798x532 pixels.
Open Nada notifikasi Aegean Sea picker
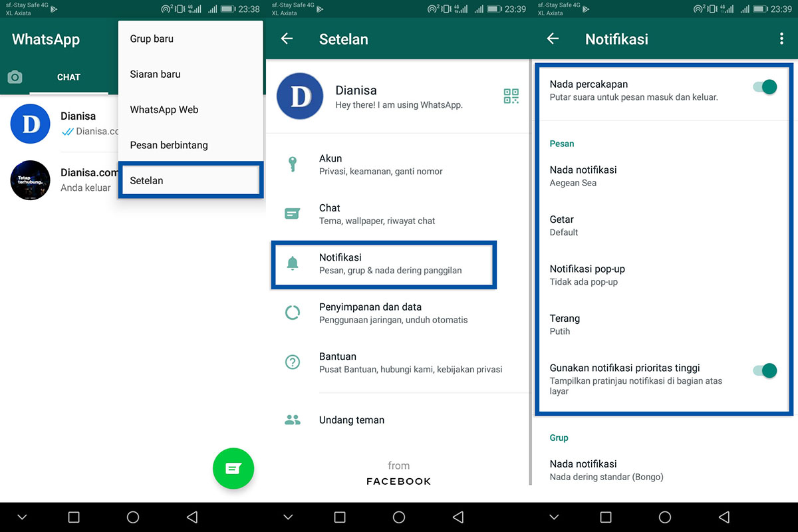pyautogui.click(x=583, y=176)
